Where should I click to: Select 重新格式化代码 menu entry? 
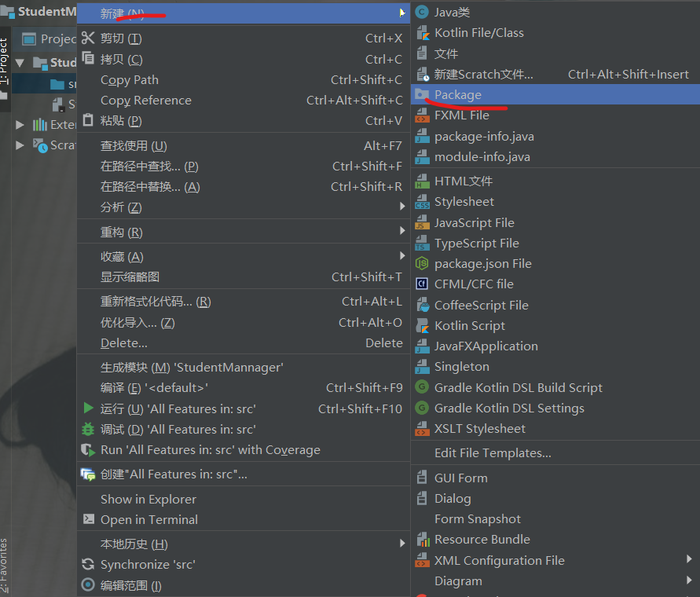(244, 302)
